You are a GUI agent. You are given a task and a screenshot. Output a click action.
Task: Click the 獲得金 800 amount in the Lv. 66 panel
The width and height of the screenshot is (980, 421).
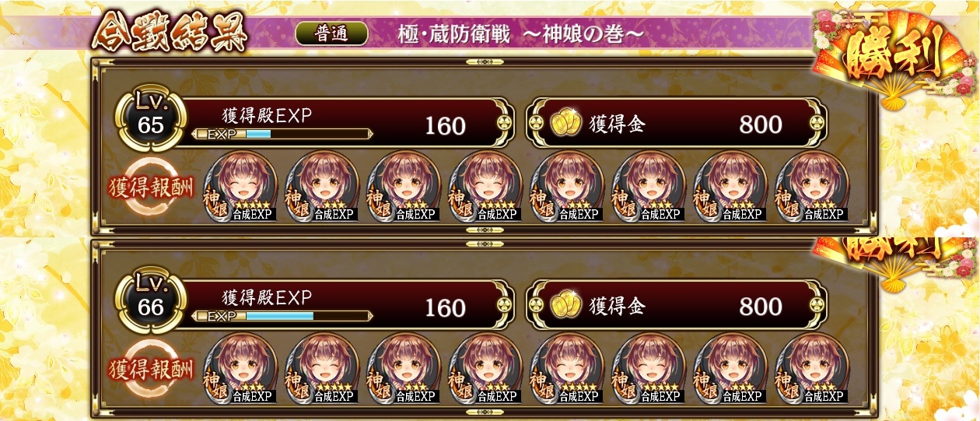pyautogui.click(x=760, y=307)
